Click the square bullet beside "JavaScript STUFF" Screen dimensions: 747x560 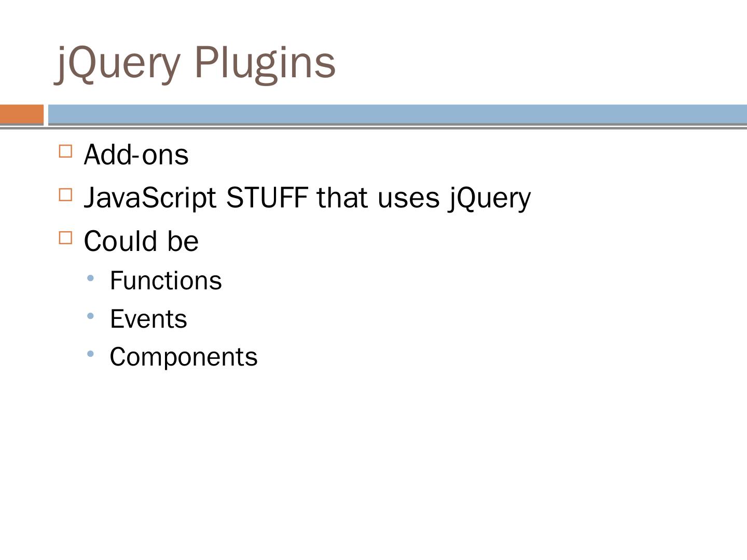pyautogui.click(x=65, y=195)
